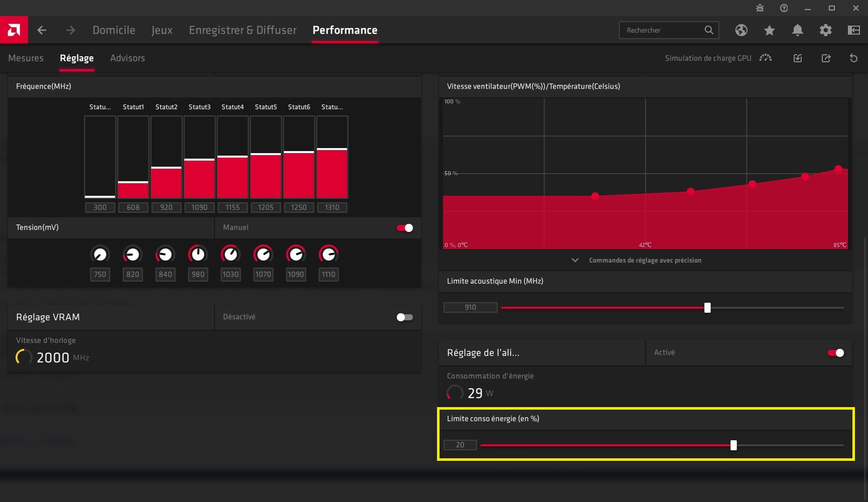Image resolution: width=868 pixels, height=502 pixels.
Task: Start the Simulation de charge GPU icon
Action: [766, 58]
